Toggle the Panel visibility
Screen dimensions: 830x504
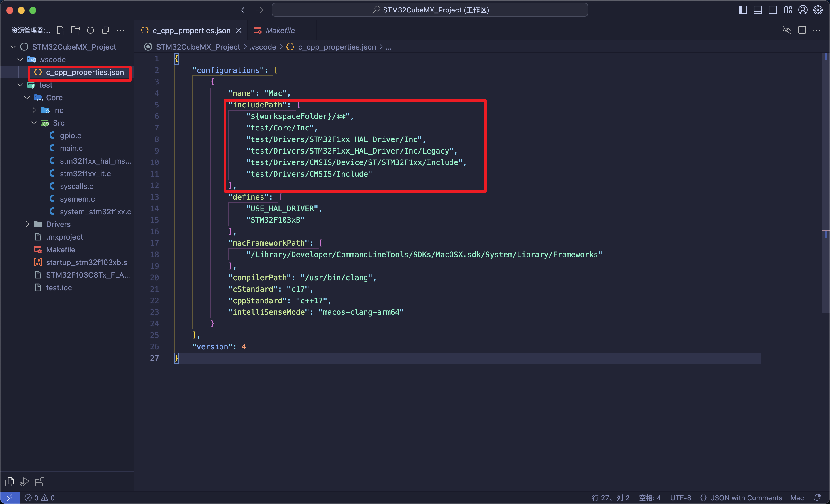758,10
